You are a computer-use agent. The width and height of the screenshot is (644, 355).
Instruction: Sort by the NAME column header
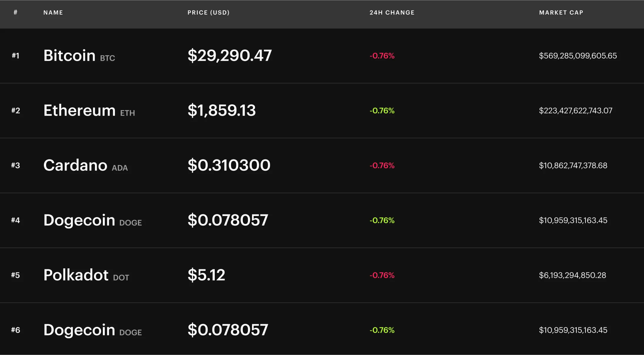tap(53, 13)
